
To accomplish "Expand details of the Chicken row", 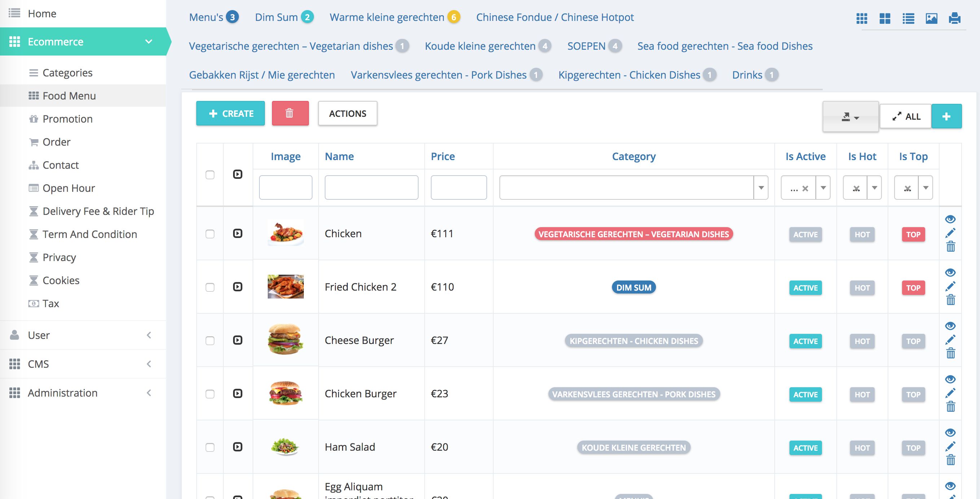I will tap(237, 233).
